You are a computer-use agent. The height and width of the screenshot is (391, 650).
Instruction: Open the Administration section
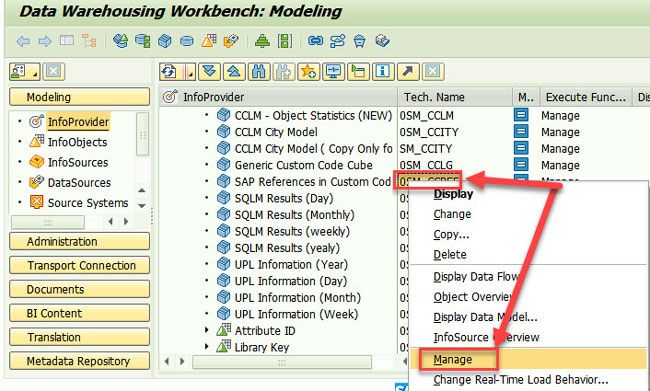[79, 241]
